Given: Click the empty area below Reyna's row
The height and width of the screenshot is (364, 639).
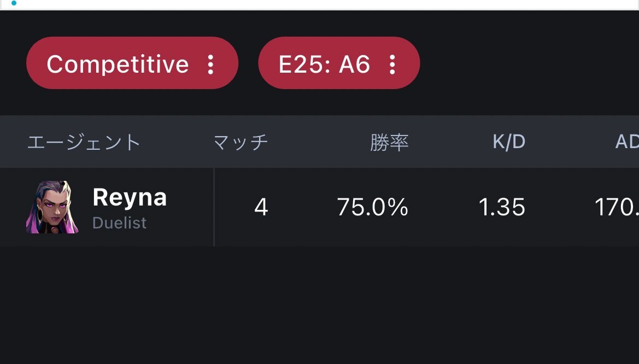Looking at the screenshot, I should [319, 306].
